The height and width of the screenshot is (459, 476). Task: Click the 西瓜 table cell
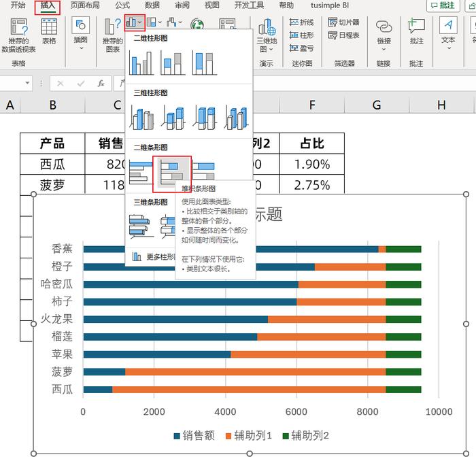(52, 165)
